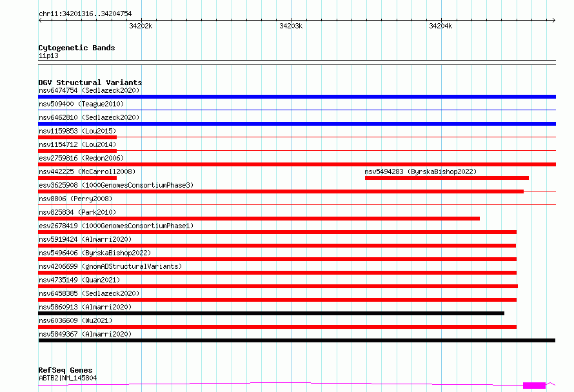Click the blue bar under nsv6474754

[x=297, y=97]
